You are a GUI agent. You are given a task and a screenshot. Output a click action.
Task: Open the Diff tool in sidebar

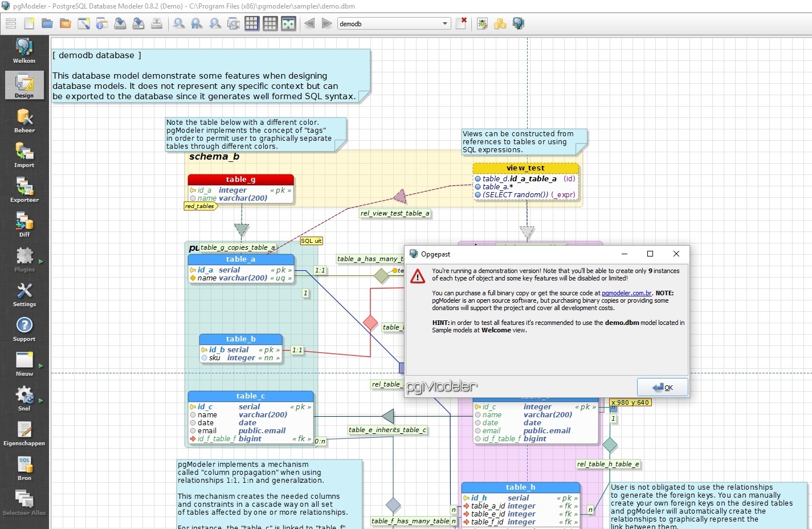click(x=24, y=225)
